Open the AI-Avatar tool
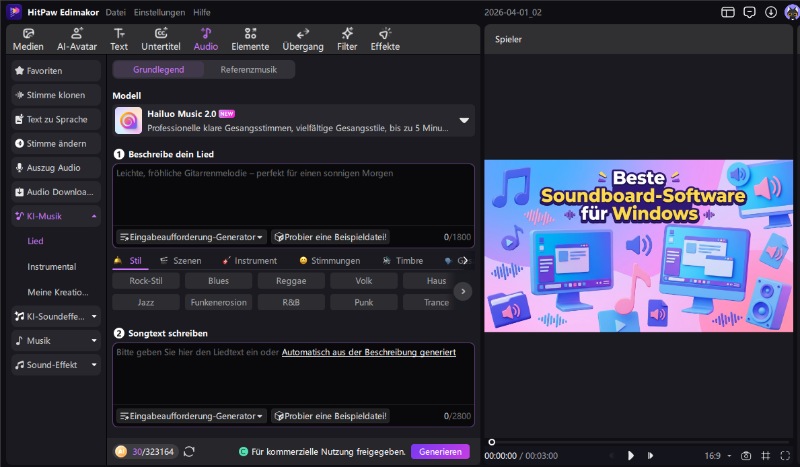This screenshot has height=467, width=800. [x=77, y=39]
